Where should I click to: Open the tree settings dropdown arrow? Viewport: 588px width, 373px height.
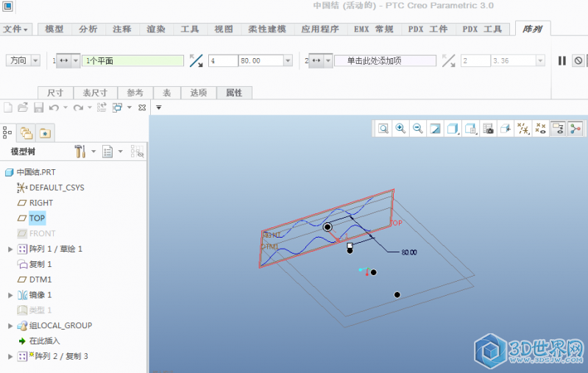tap(93, 152)
